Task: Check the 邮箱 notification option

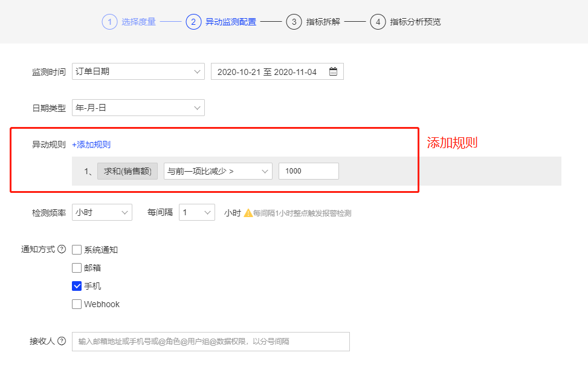Action: click(77, 268)
